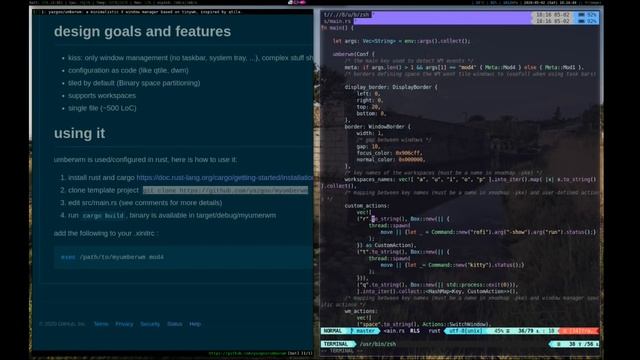Click the focus_color value in code
Viewport: 640px width, 360px height.
click(408, 153)
